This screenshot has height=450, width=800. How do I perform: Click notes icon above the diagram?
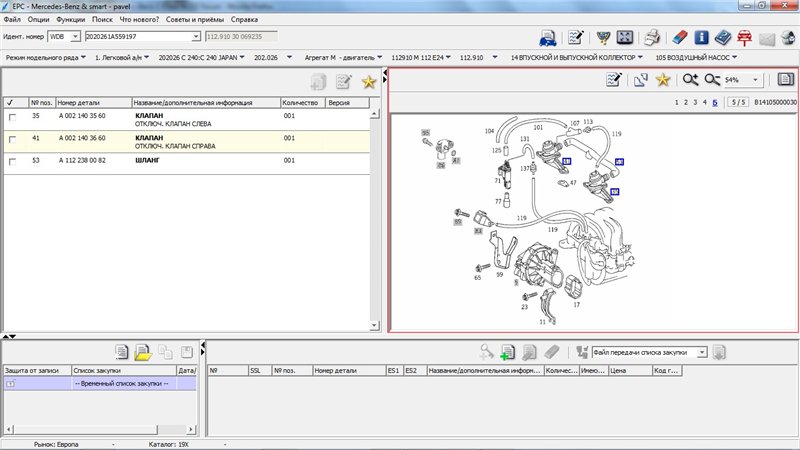click(x=614, y=80)
